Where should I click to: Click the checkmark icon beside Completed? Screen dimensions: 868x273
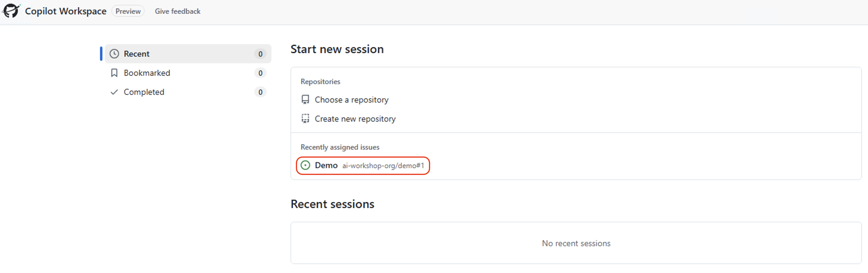point(114,92)
